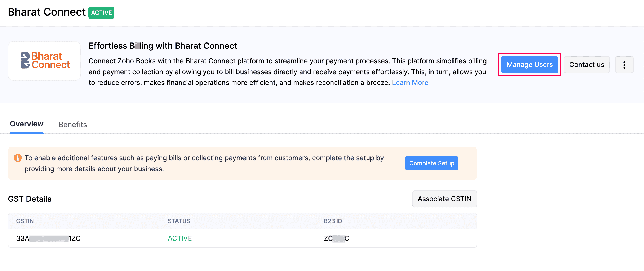Screen dimensions: 644x271
Task: Click the B2B ID value in table
Action: [x=336, y=238]
